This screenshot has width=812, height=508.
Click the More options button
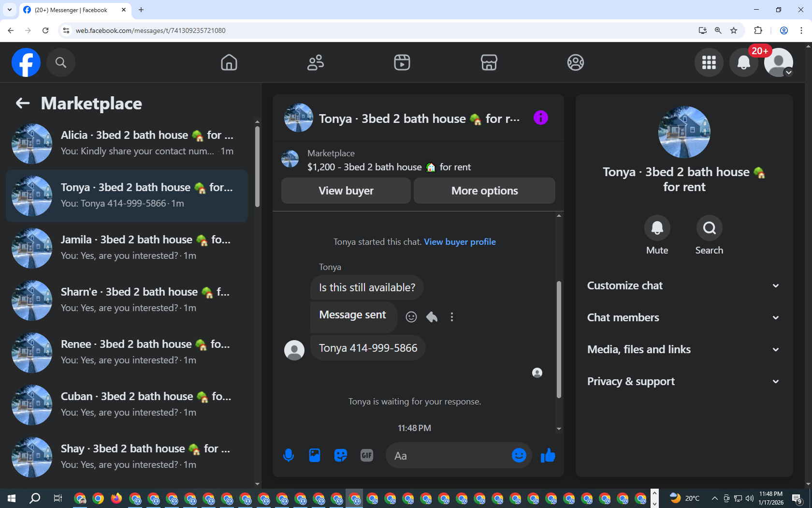(485, 191)
